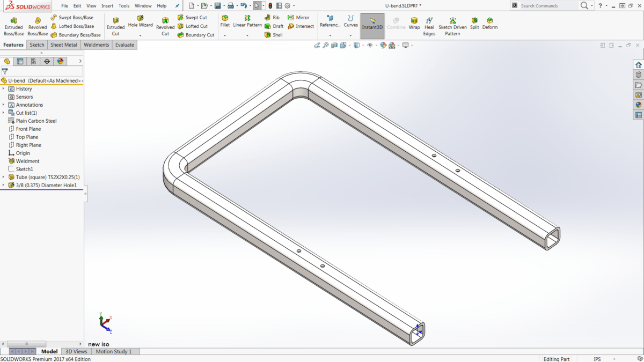This screenshot has height=362, width=644.
Task: Click Zoom to Fit in the heads-up toolbar
Action: click(x=326, y=45)
